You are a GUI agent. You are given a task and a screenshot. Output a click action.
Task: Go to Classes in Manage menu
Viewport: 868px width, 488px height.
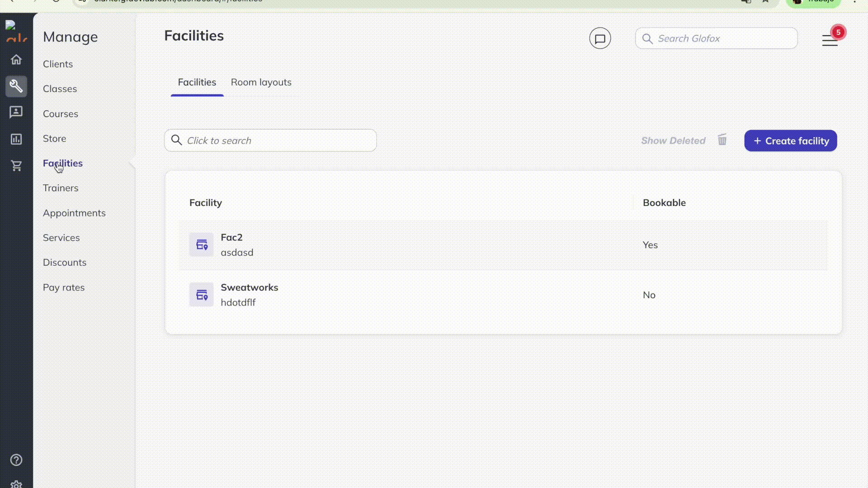(x=60, y=89)
